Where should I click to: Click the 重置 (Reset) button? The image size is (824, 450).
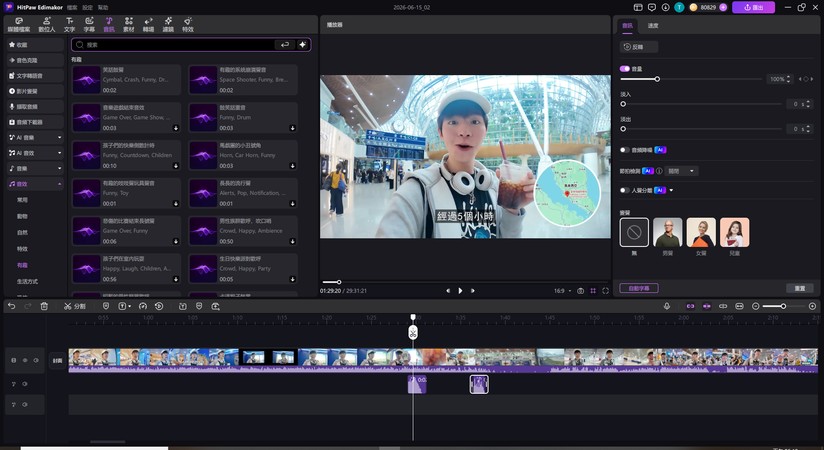click(800, 288)
